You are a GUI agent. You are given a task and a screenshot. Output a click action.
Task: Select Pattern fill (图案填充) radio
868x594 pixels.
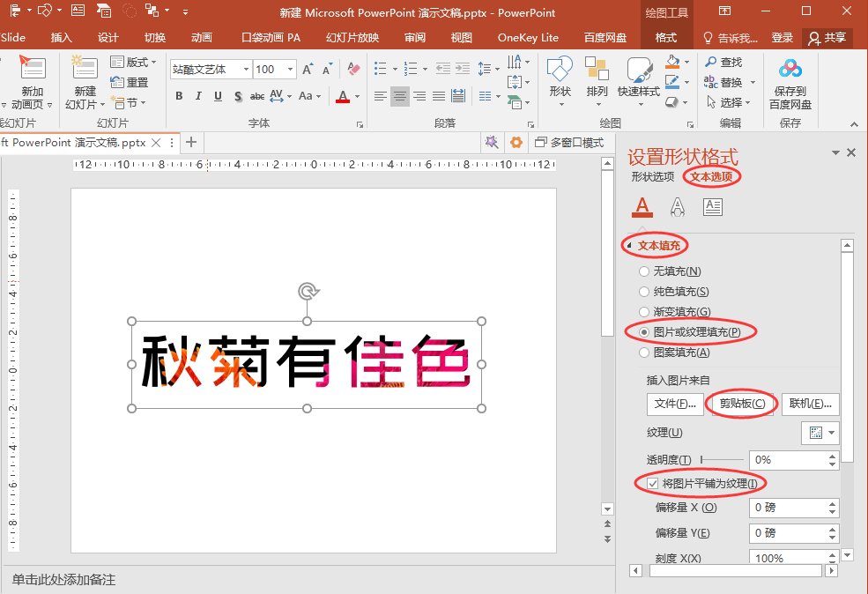(x=644, y=353)
